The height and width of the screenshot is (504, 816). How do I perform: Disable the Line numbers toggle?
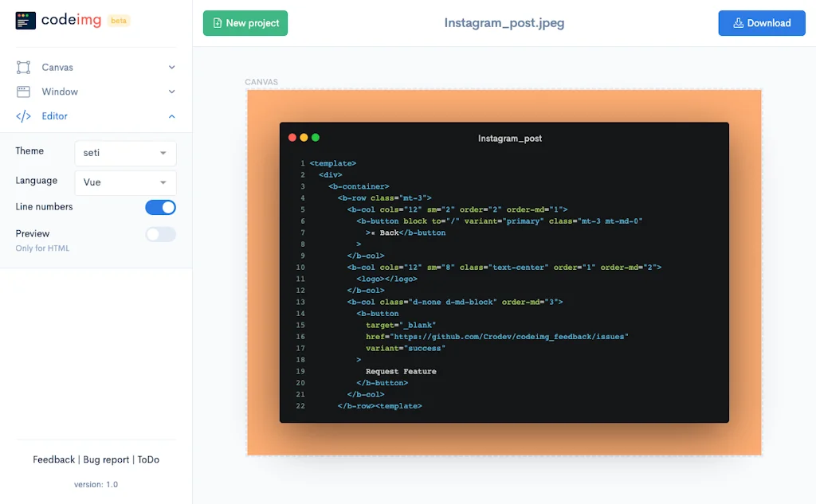coord(160,207)
